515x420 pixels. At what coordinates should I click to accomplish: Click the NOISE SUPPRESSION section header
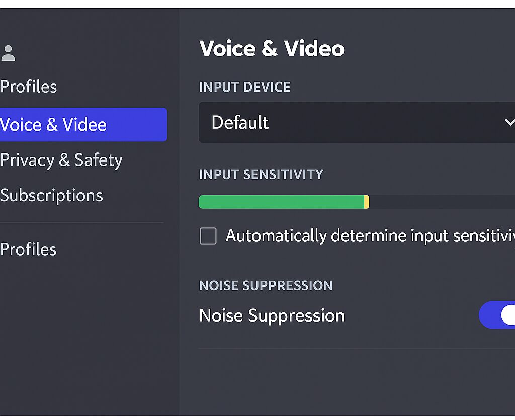coord(266,286)
